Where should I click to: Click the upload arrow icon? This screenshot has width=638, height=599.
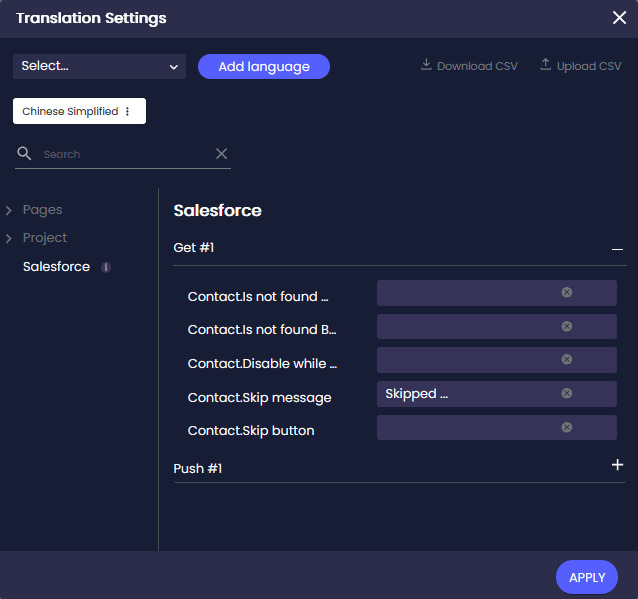pyautogui.click(x=545, y=64)
